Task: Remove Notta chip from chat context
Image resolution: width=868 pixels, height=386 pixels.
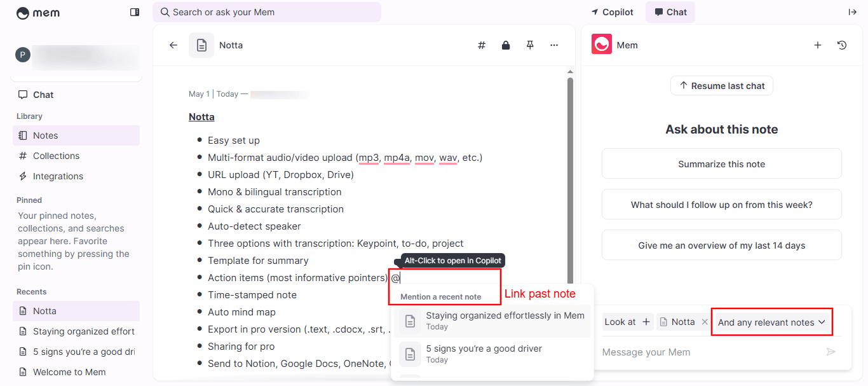Action: tap(704, 322)
